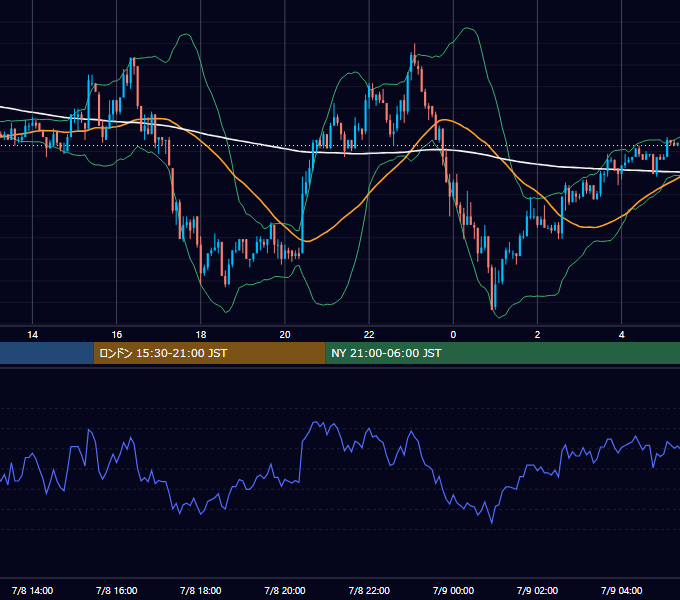Click the 7/8 18:00 time label
Viewport: 680px width, 600px height.
point(201,590)
